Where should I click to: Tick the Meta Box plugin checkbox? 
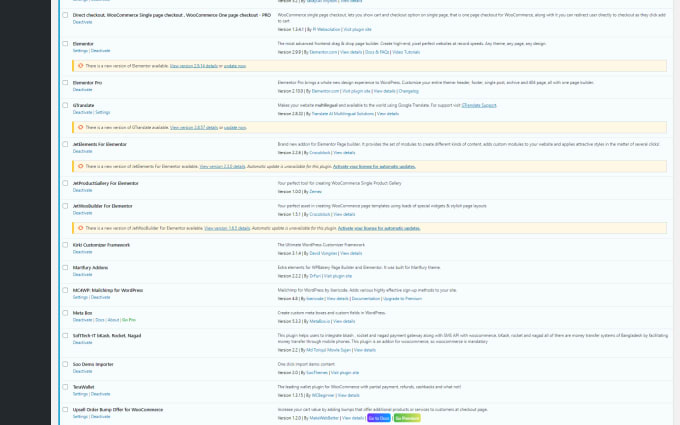click(x=65, y=313)
